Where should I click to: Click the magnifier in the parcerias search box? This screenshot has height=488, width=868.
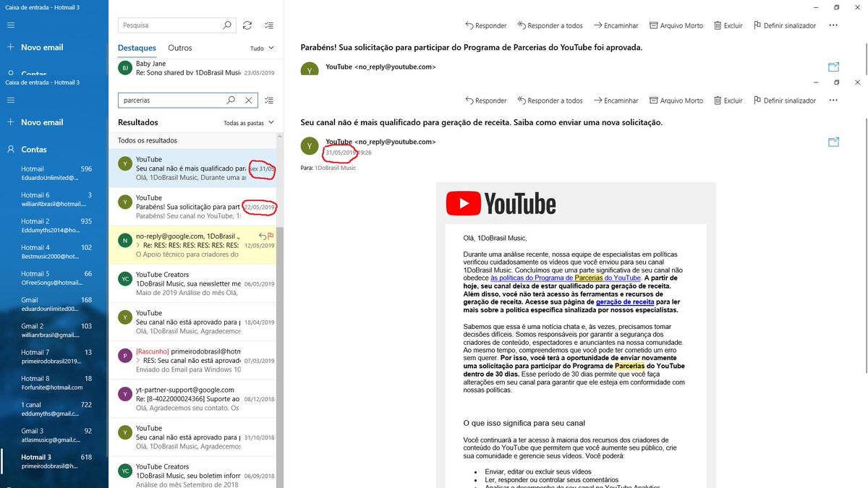point(231,100)
